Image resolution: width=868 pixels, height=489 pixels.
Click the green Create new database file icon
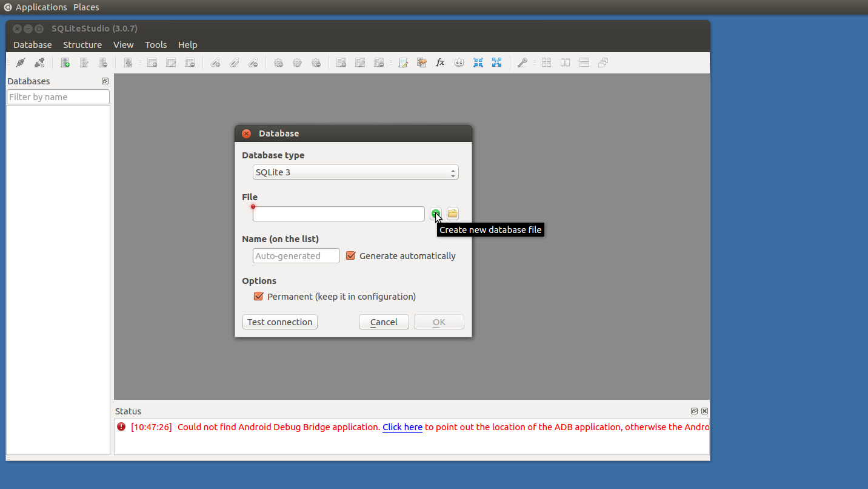pyautogui.click(x=435, y=214)
